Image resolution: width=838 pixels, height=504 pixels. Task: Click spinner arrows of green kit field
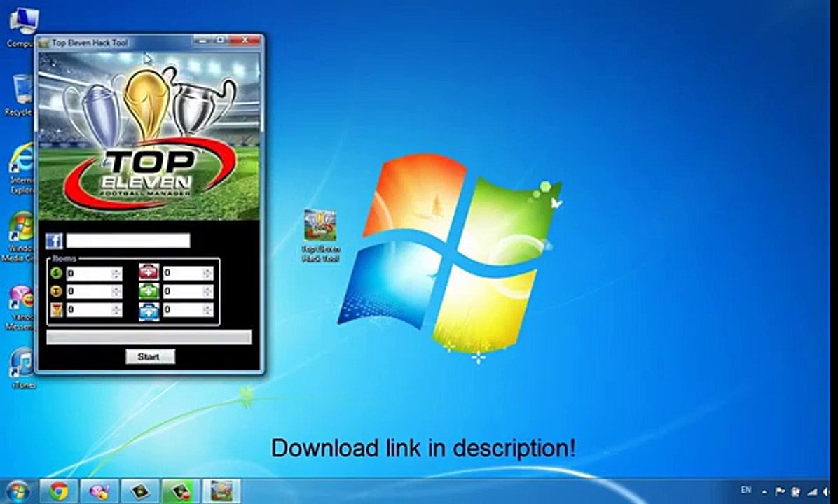tap(207, 291)
